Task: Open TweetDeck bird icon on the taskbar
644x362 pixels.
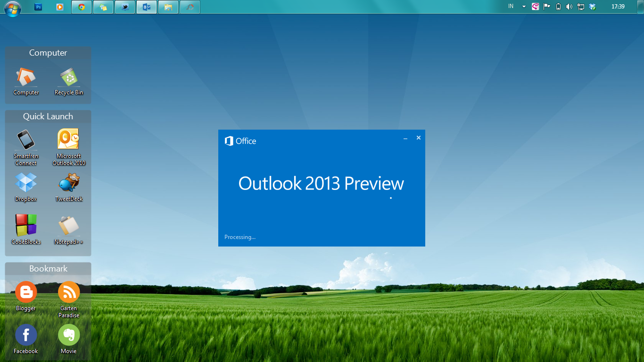Action: pos(124,7)
